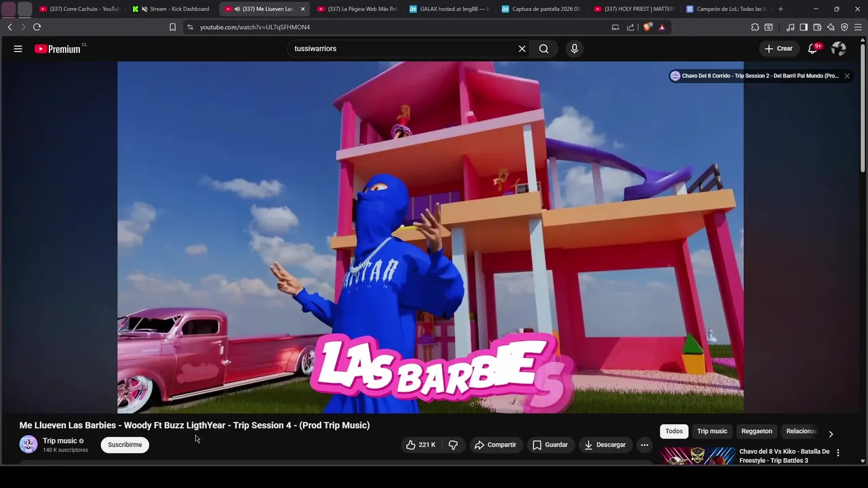Share this page from address bar
The width and height of the screenshot is (868, 488).
[x=631, y=27]
